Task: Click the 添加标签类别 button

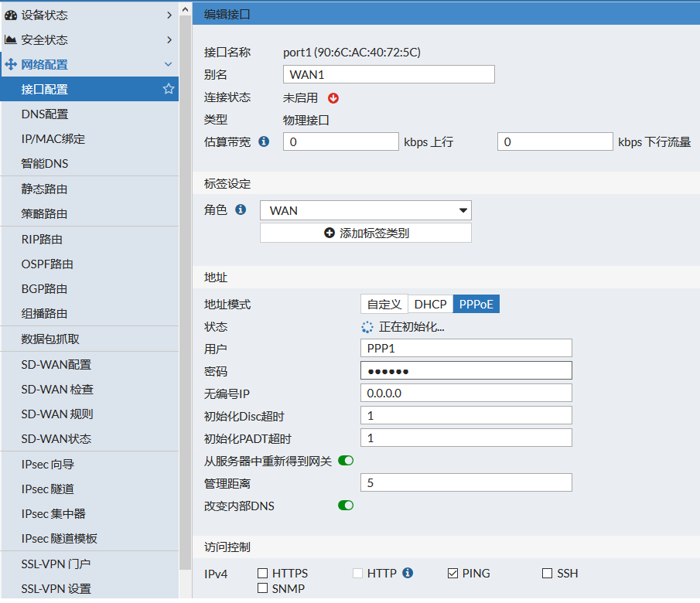Action: tap(365, 232)
